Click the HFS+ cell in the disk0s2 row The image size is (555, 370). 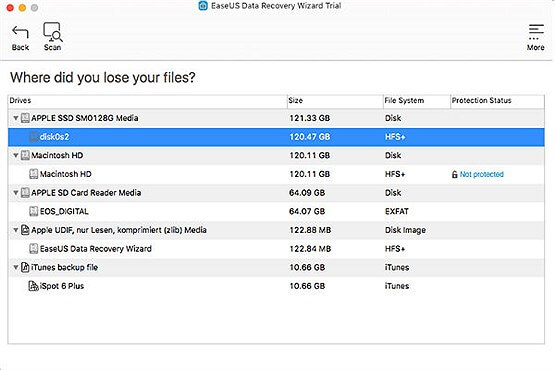(x=395, y=137)
